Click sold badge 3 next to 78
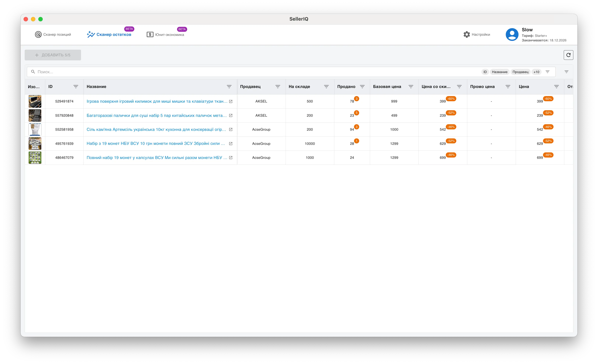This screenshot has width=598, height=364. pos(356,99)
